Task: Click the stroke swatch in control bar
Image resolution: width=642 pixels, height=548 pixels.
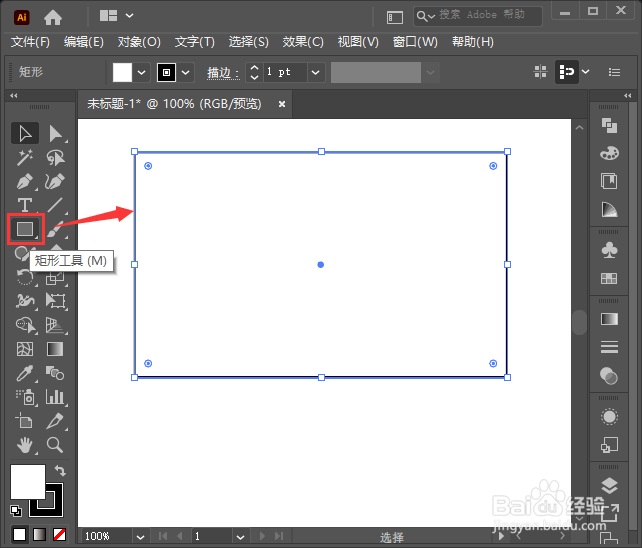Action: pyautogui.click(x=166, y=72)
